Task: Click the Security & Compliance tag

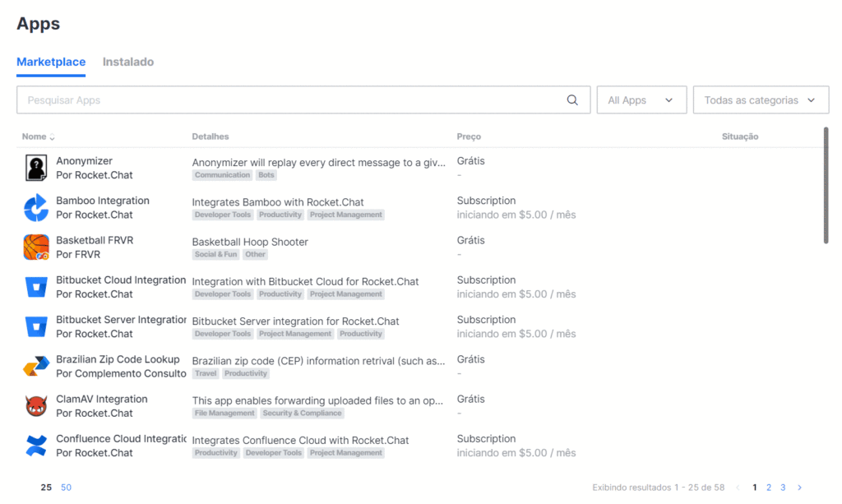Action: coord(302,414)
